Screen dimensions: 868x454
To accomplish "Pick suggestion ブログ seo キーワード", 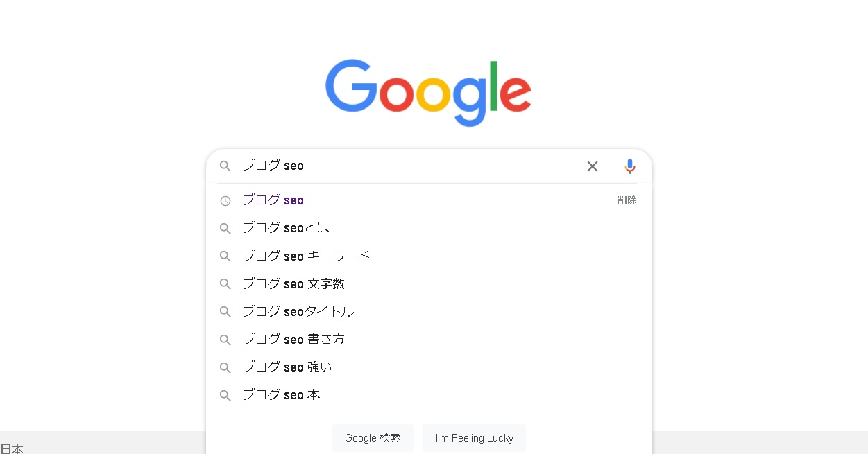I will (306, 256).
